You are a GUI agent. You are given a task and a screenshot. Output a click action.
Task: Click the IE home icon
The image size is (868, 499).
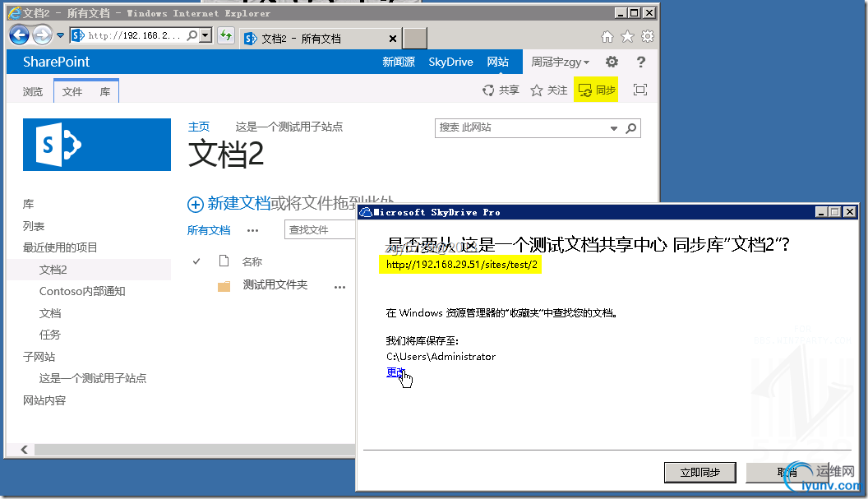pos(607,36)
